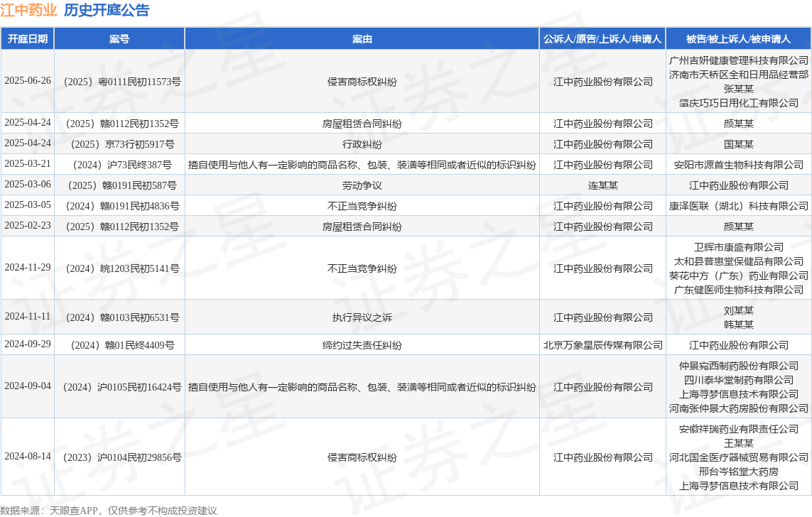Click defendant 太和县普惠堂保健品有限公司
812x517 pixels.
pos(738,261)
